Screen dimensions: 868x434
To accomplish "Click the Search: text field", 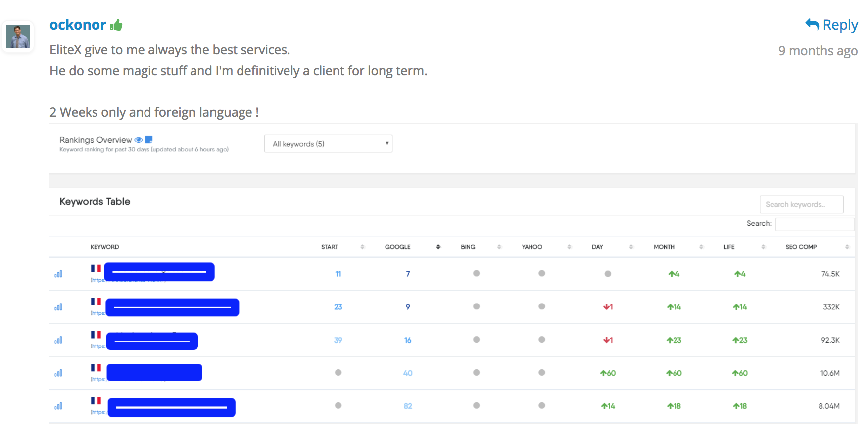I will tap(814, 224).
